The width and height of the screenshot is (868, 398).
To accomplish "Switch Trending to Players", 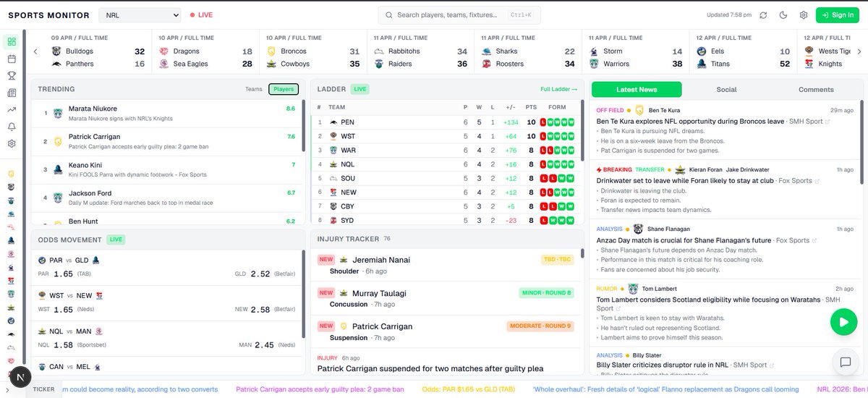I will tap(284, 89).
